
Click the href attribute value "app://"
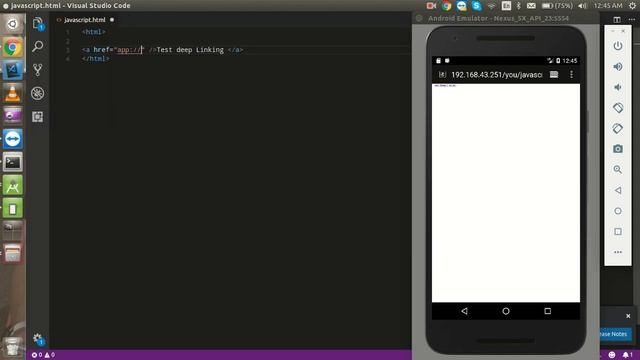[129, 50]
